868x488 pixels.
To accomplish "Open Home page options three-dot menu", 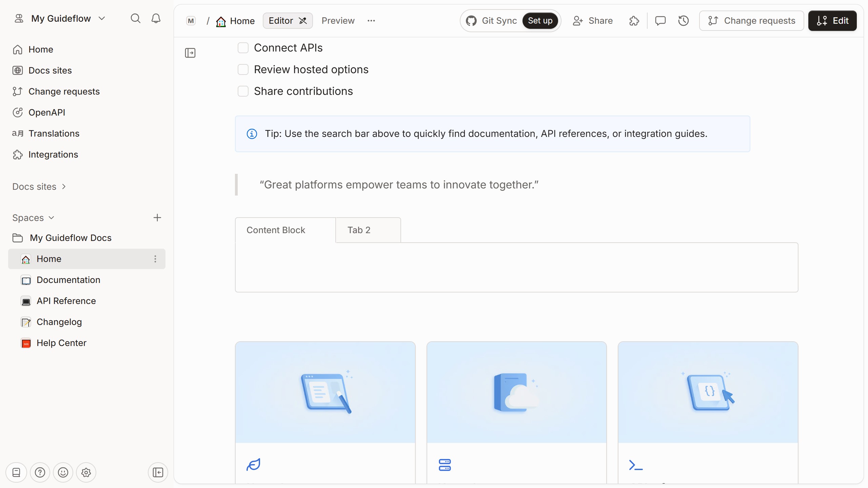I will (155, 259).
